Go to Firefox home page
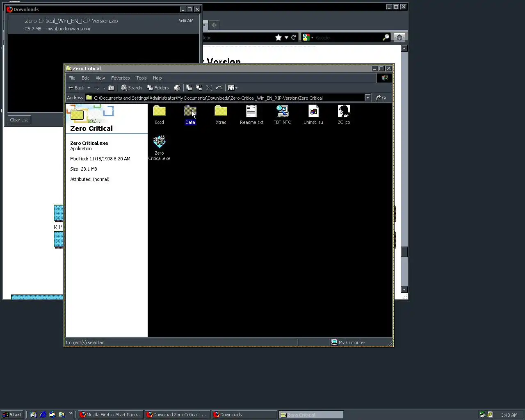The image size is (525, 420). [x=399, y=37]
